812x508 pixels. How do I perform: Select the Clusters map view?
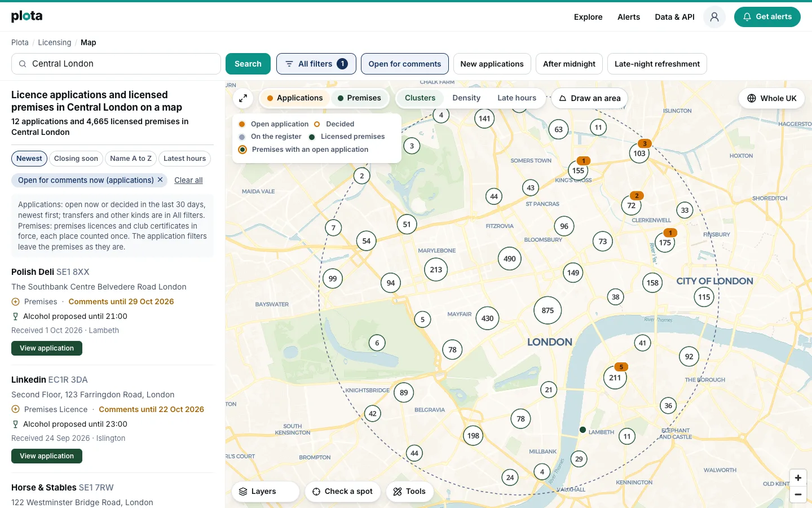pyautogui.click(x=420, y=98)
